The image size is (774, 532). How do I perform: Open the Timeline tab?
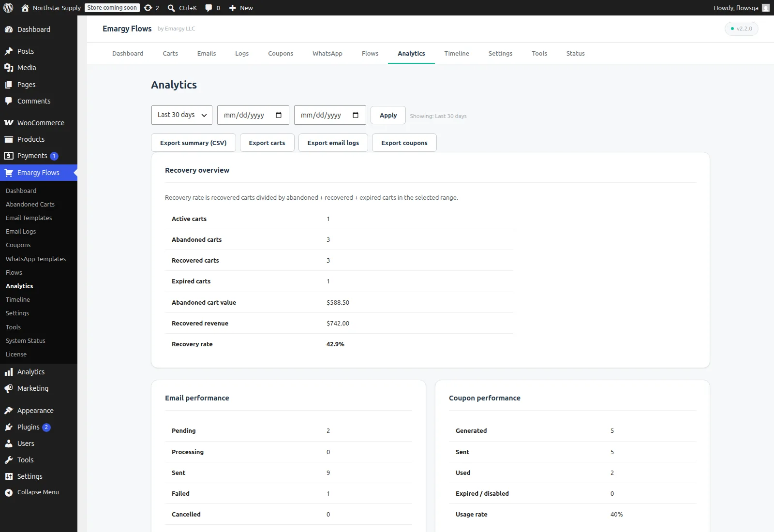457,54
